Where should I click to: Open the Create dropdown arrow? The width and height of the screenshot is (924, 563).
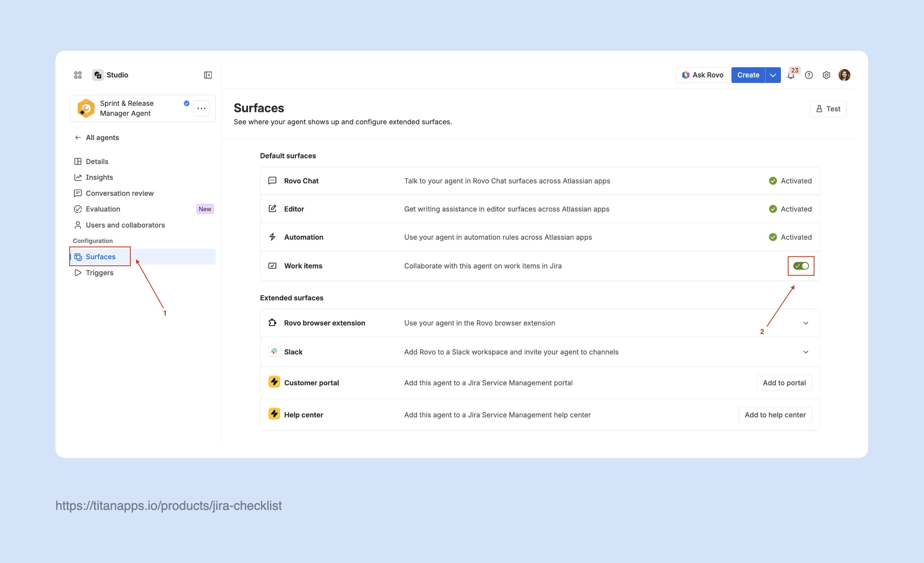[773, 75]
